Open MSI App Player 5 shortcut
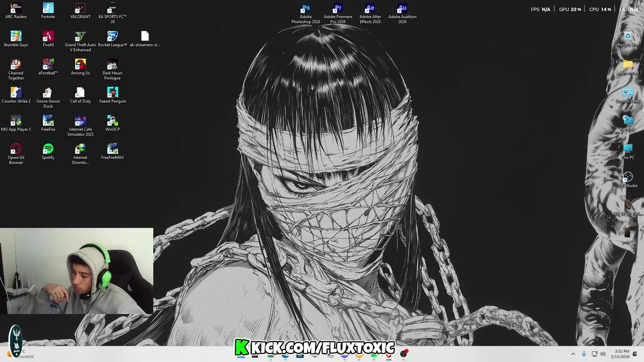 [x=16, y=123]
